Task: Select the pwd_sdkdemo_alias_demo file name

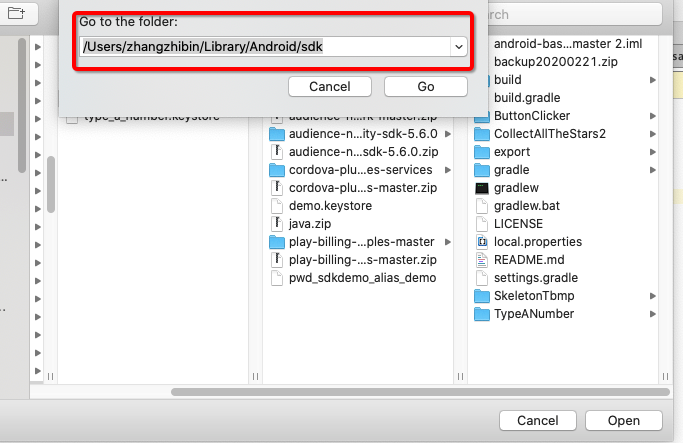Action: 362,278
